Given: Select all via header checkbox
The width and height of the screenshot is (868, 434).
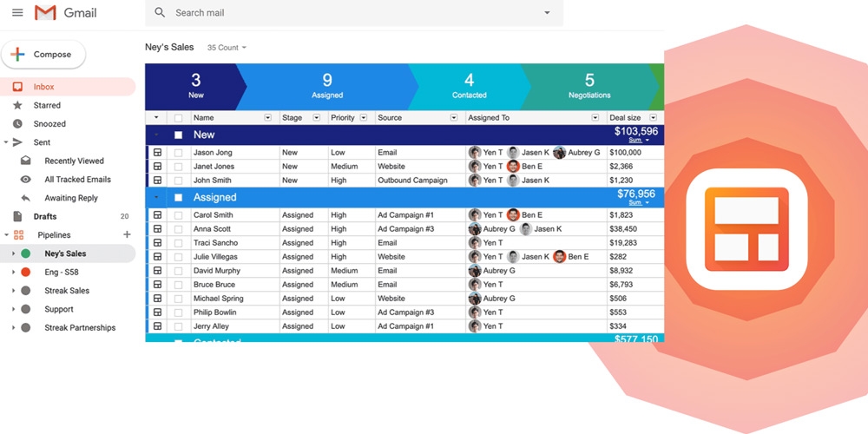Looking at the screenshot, I should tap(178, 118).
